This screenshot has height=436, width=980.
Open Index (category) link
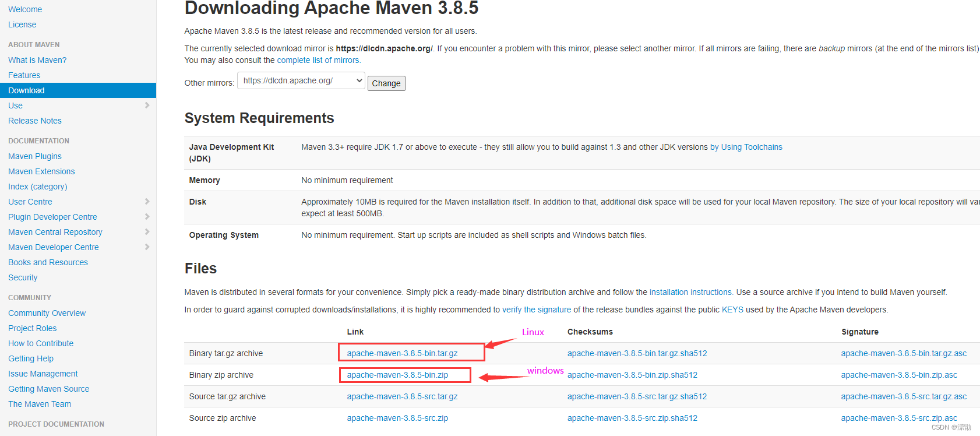tap(38, 187)
